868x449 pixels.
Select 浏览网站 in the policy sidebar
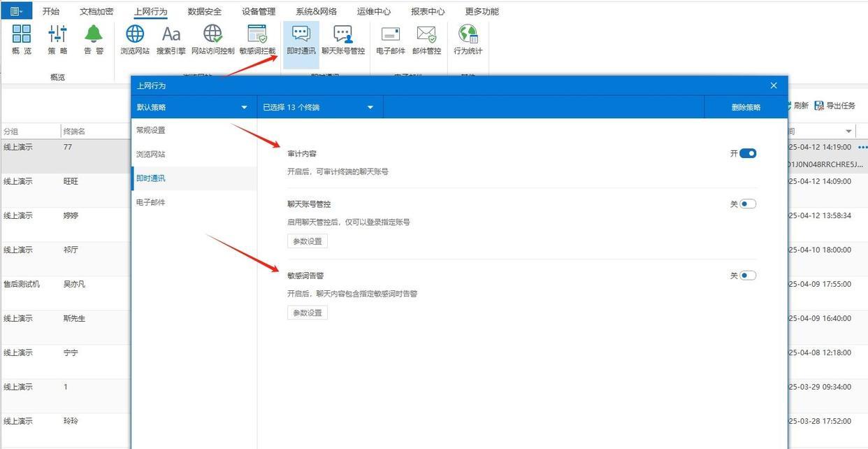pos(150,154)
